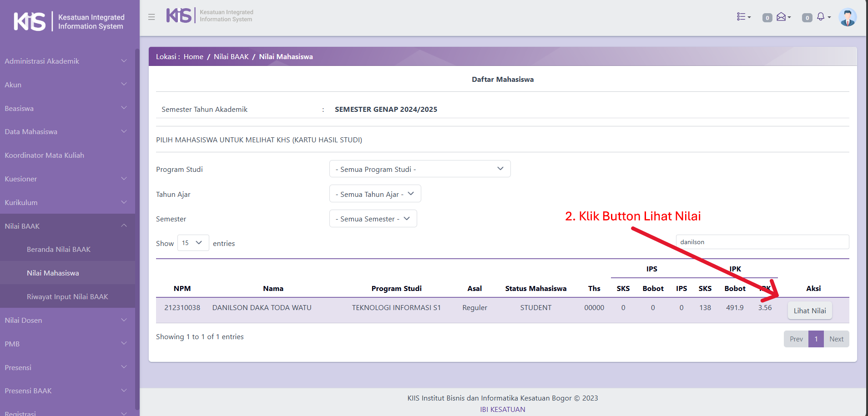The height and width of the screenshot is (416, 868).
Task: Open the Program Studi dropdown
Action: [x=419, y=169]
